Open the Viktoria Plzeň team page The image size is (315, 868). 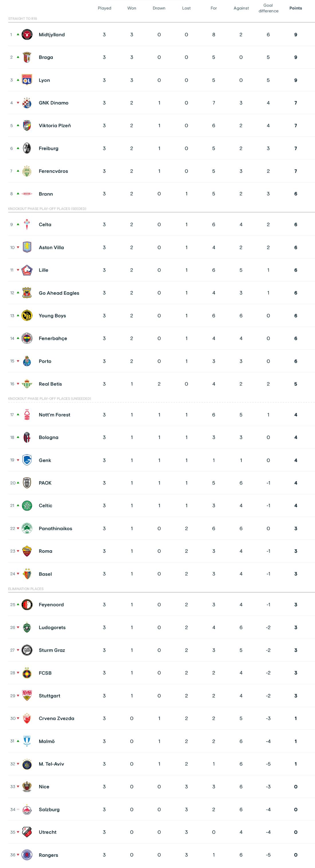pyautogui.click(x=55, y=126)
